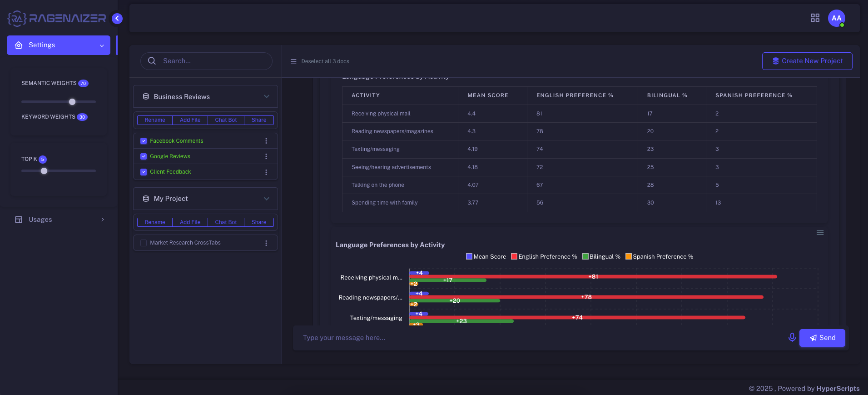Click the list icon beside Deselect all

pos(293,61)
